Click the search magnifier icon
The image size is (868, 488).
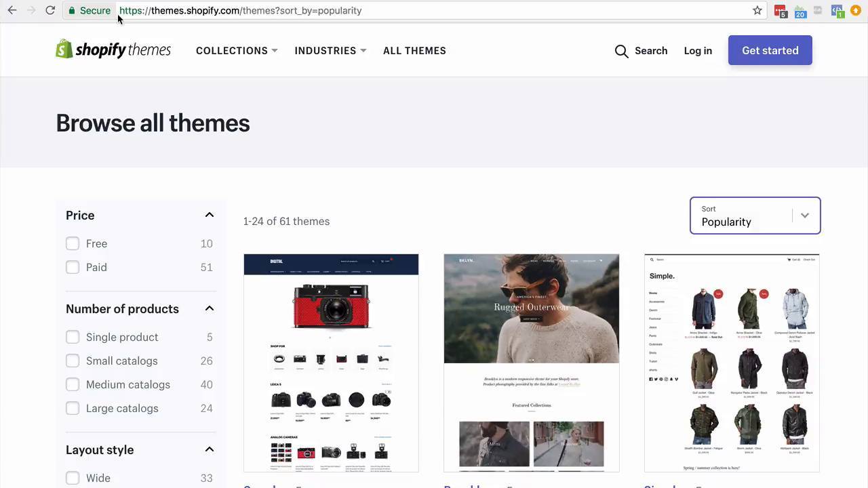pyautogui.click(x=621, y=51)
